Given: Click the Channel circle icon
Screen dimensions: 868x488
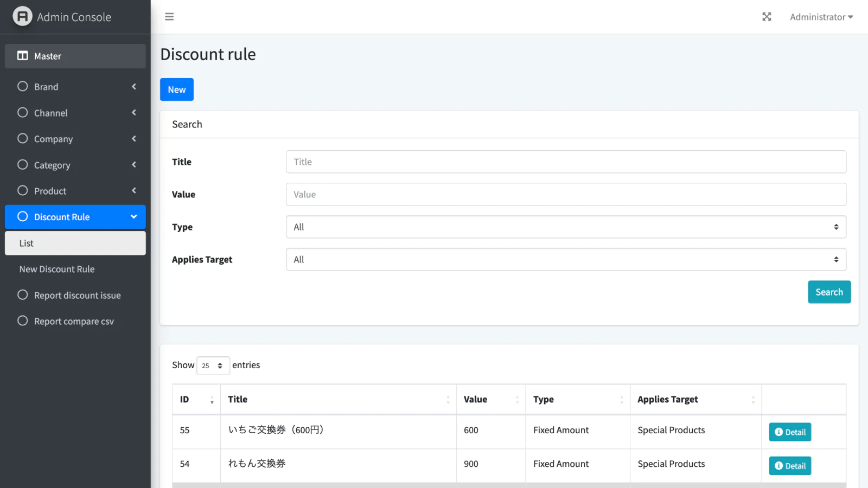Looking at the screenshot, I should click(22, 112).
